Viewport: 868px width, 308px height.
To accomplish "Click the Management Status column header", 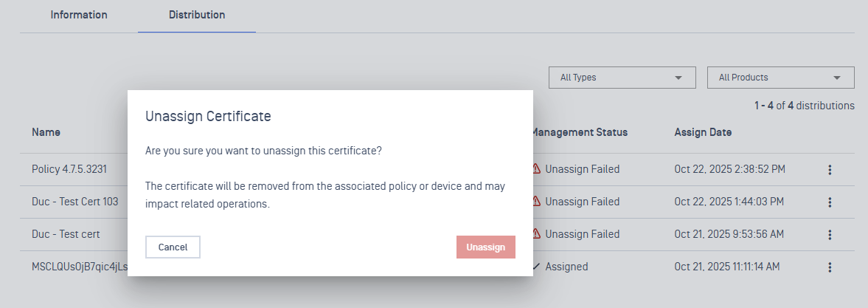I will pyautogui.click(x=580, y=132).
